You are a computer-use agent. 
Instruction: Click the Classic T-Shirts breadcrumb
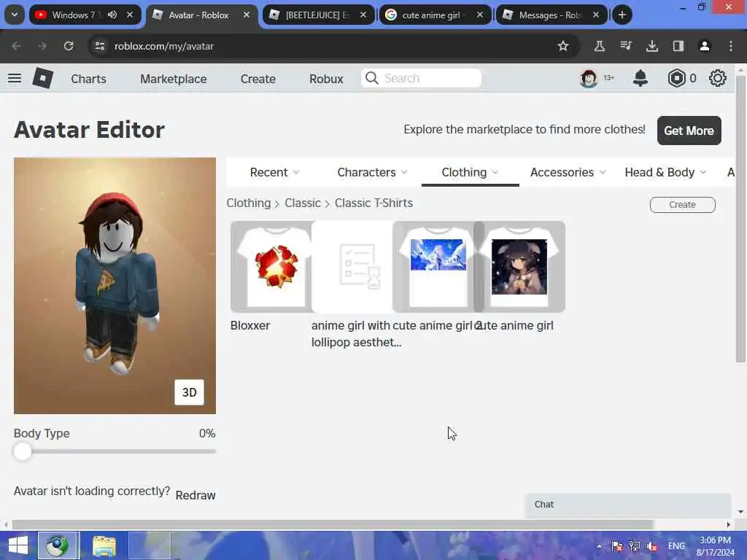373,203
